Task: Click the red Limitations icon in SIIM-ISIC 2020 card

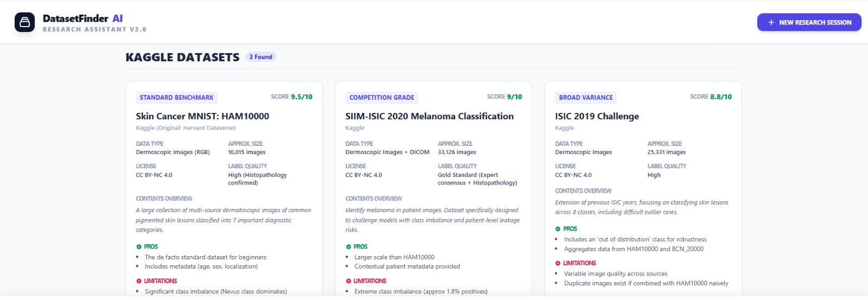Action: (x=348, y=281)
